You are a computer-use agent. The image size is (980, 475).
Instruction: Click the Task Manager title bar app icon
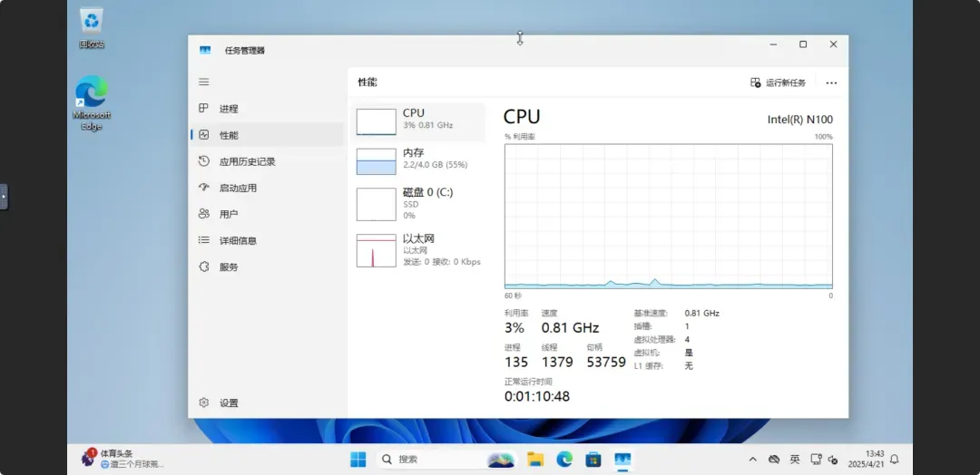(x=205, y=50)
